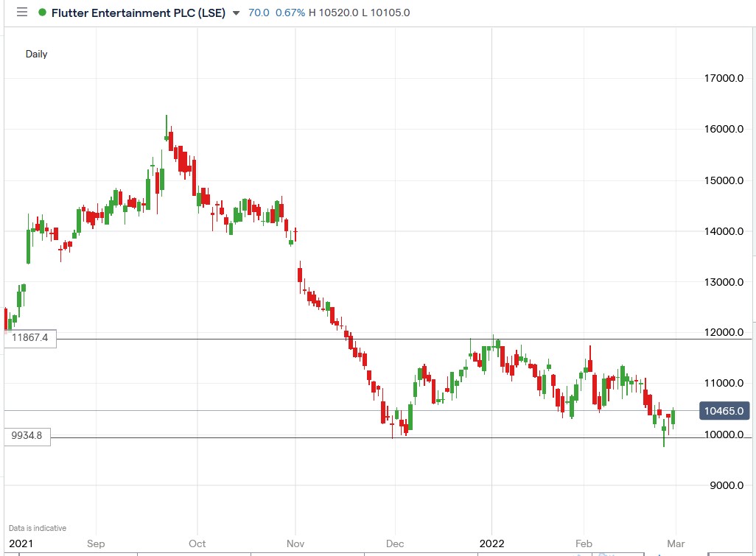The height and width of the screenshot is (556, 756).
Task: Click the 9934.8 support level label
Action: coord(27,437)
